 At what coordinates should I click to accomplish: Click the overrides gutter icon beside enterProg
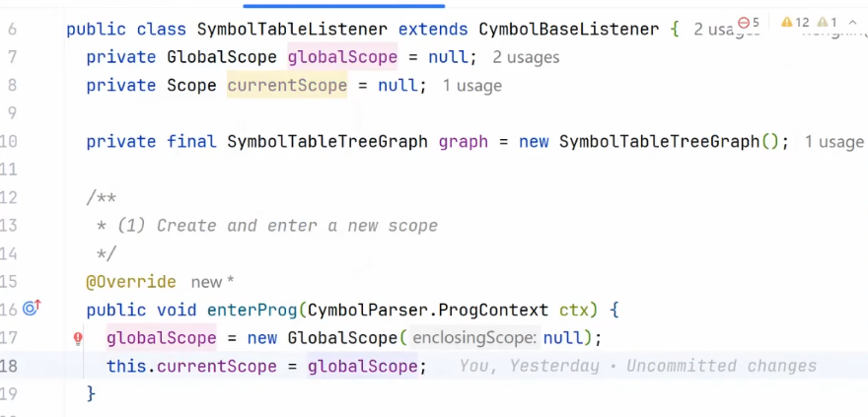31,310
